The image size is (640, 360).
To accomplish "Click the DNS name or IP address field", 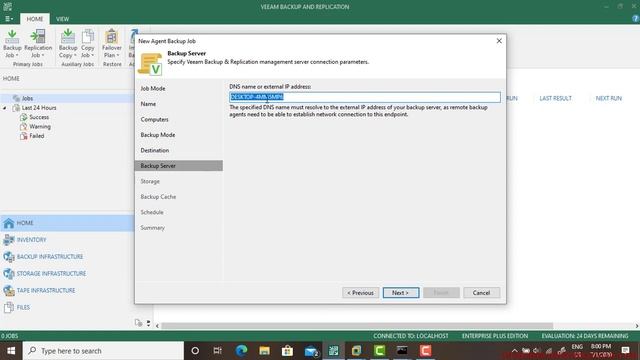I will point(364,97).
